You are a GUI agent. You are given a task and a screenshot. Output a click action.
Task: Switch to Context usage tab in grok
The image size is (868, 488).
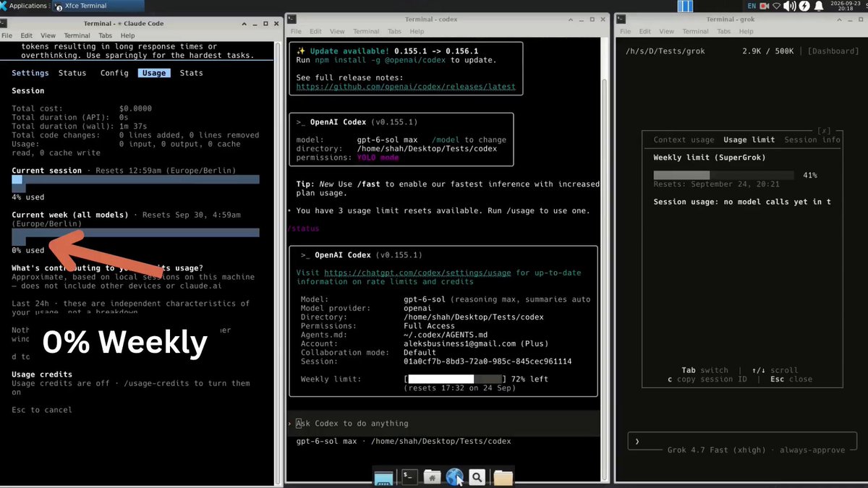(x=684, y=140)
